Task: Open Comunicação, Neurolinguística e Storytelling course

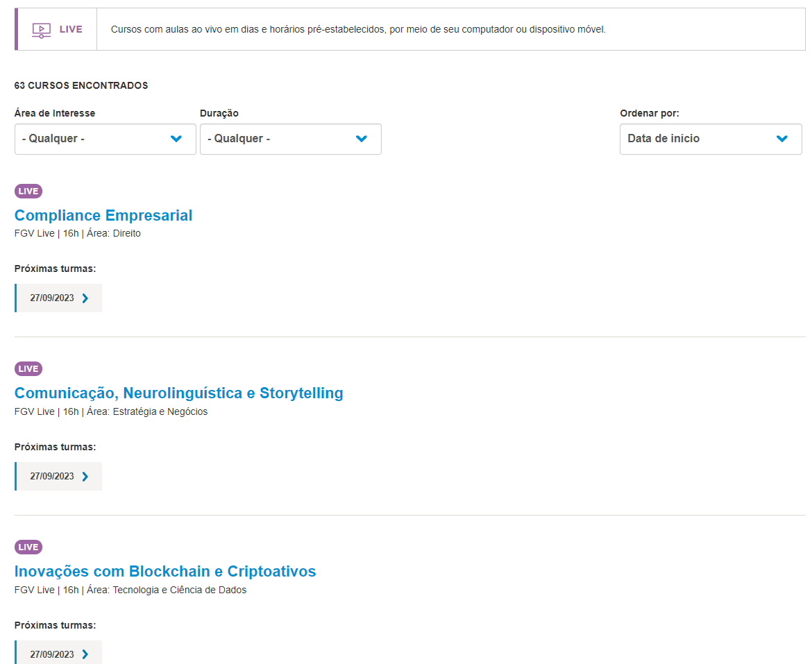Action: coord(179,393)
